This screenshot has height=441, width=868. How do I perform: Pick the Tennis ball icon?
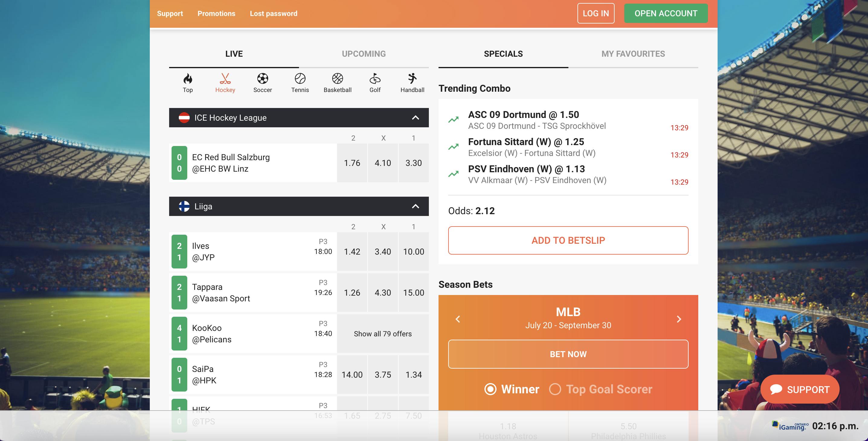[300, 79]
